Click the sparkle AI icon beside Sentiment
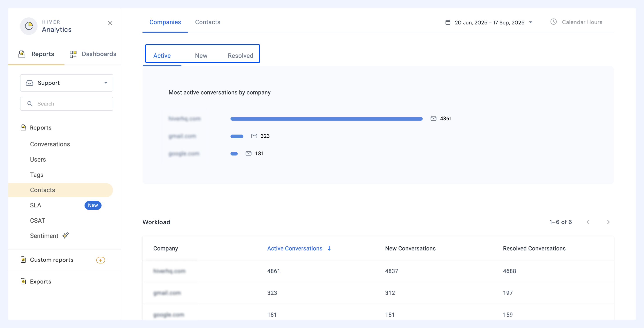Screen dimensions: 644x328 coord(66,235)
